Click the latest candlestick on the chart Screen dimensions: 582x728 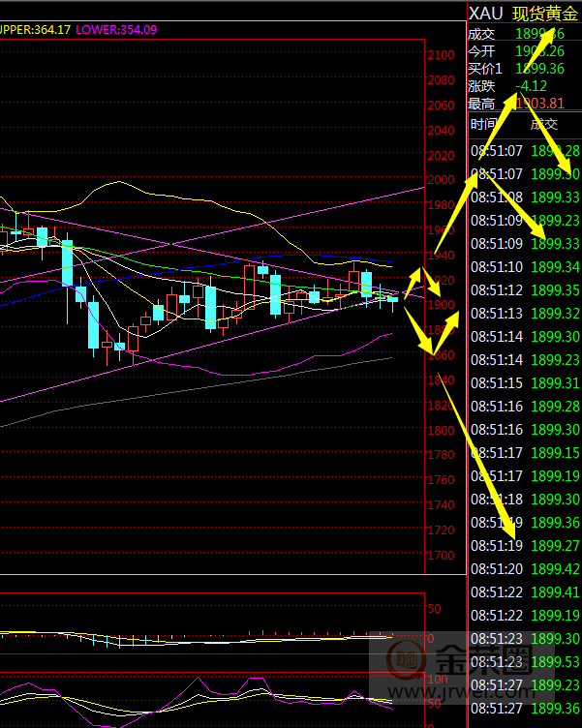click(x=393, y=301)
